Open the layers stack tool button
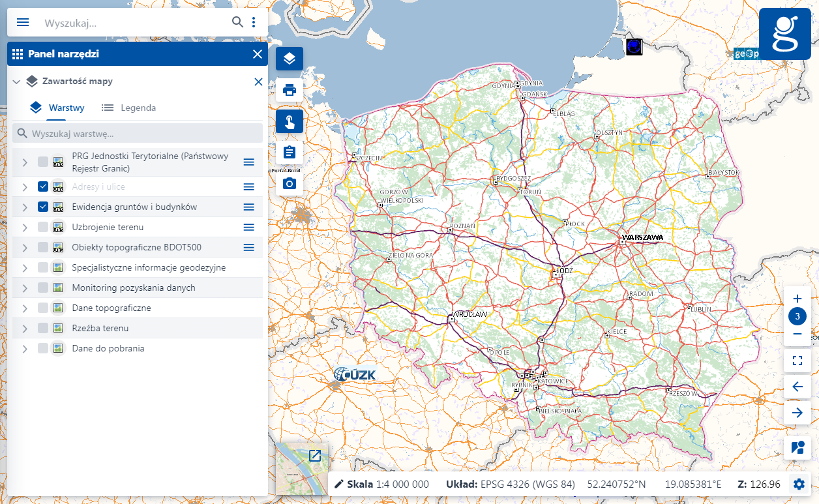The width and height of the screenshot is (819, 504). (290, 59)
